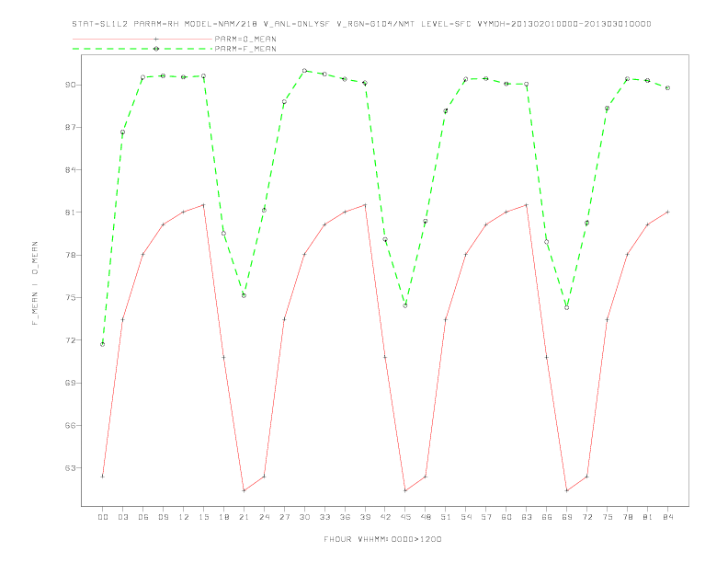
Task: Click the chart title line starting STAT=SL1L2
Action: pyautogui.click(x=361, y=24)
